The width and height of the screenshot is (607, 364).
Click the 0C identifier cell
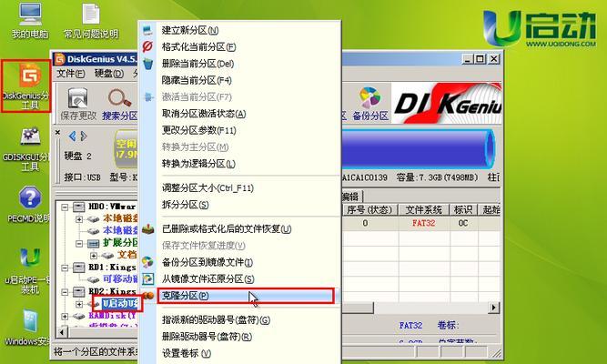[x=463, y=224]
